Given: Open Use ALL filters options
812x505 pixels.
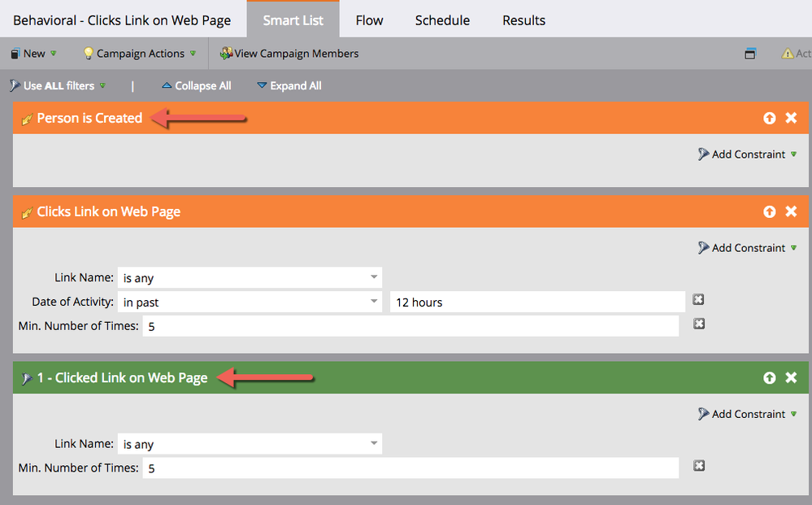Looking at the screenshot, I should tap(58, 86).
